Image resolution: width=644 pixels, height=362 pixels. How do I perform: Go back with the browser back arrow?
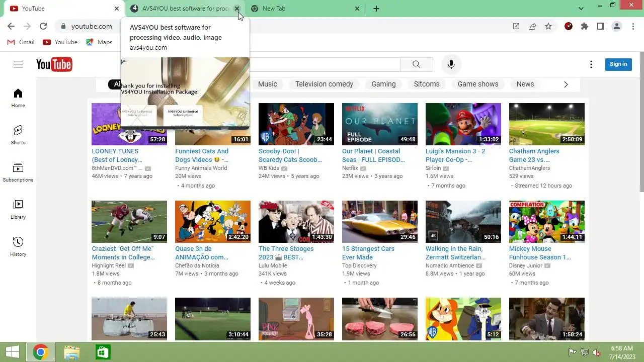click(11, 26)
